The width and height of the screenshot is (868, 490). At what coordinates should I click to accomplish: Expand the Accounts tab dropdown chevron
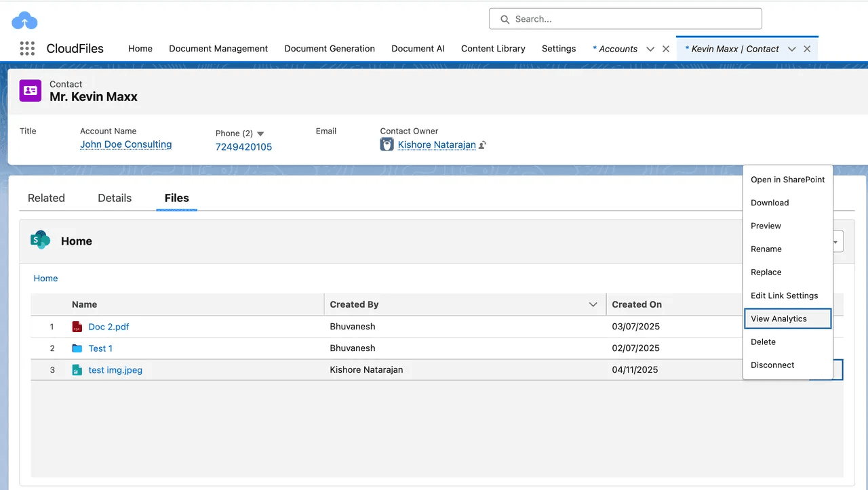(650, 48)
